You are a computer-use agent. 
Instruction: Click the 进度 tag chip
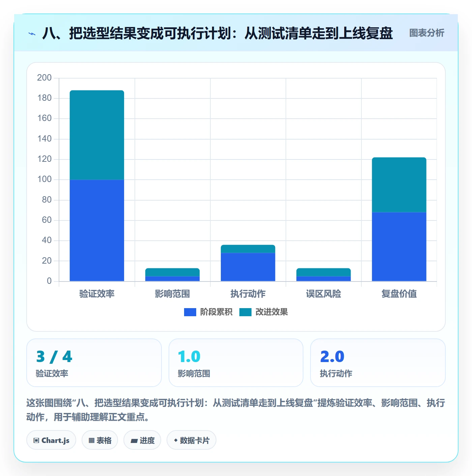coord(142,440)
